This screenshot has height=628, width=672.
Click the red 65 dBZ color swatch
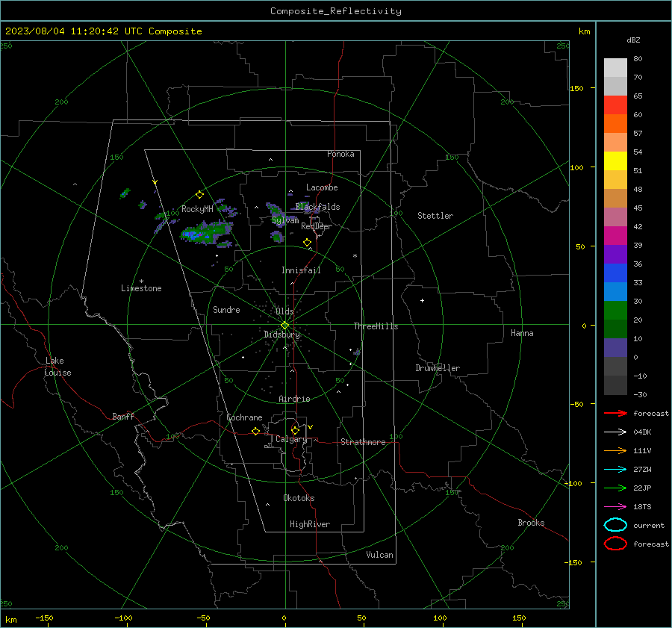(615, 105)
